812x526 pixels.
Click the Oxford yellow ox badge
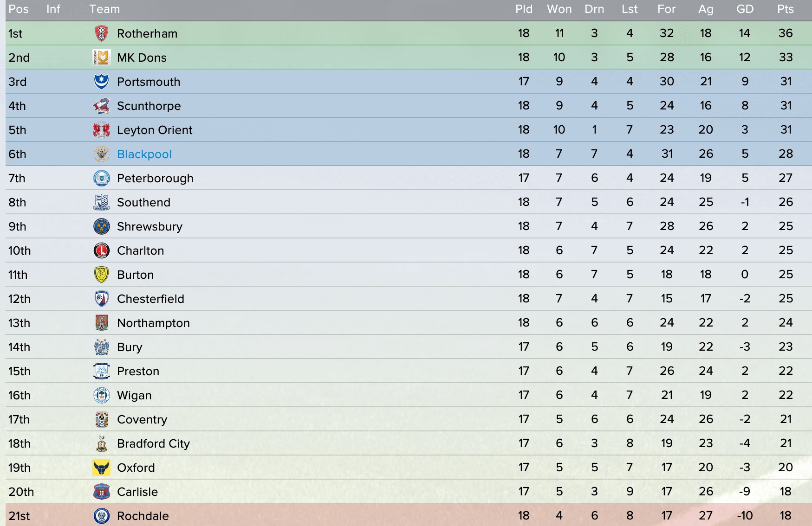click(101, 468)
